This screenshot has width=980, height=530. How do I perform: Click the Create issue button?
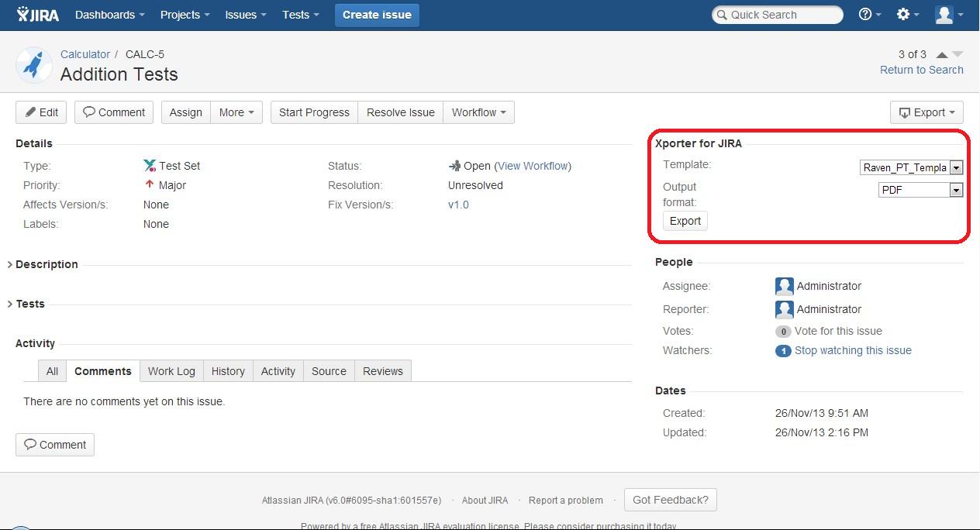coord(377,15)
